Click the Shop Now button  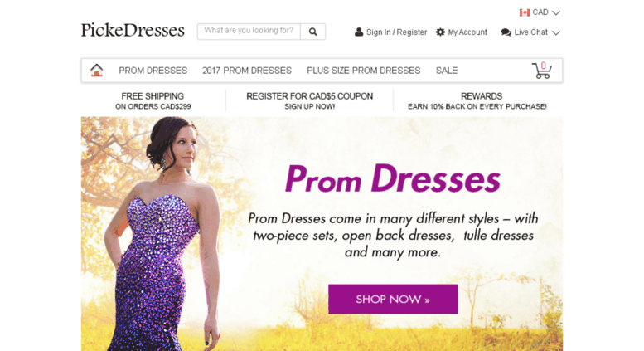(393, 300)
